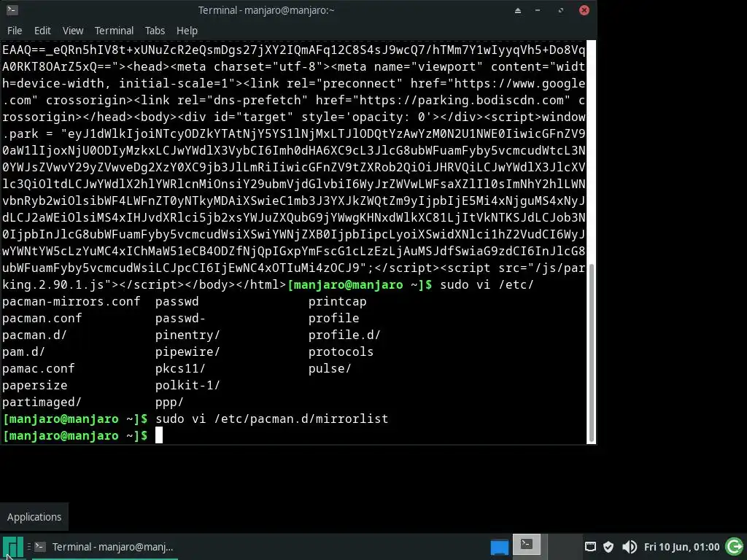Click passwd- entry in listing
The width and height of the screenshot is (747, 560).
180,318
